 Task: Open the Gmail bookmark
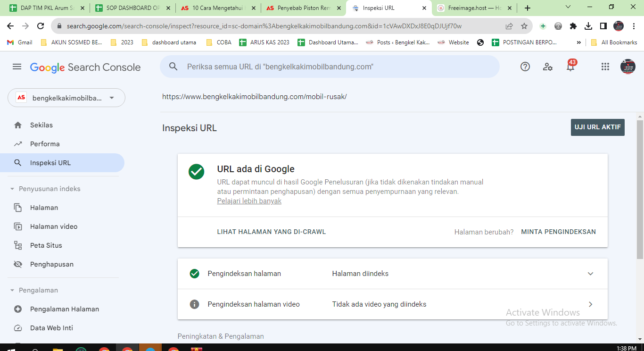click(20, 42)
